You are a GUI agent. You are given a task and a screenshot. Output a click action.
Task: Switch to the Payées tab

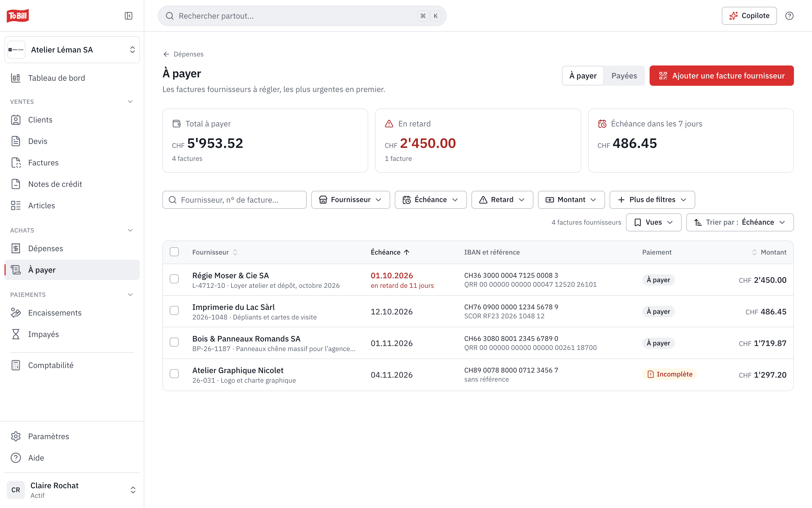click(624, 76)
